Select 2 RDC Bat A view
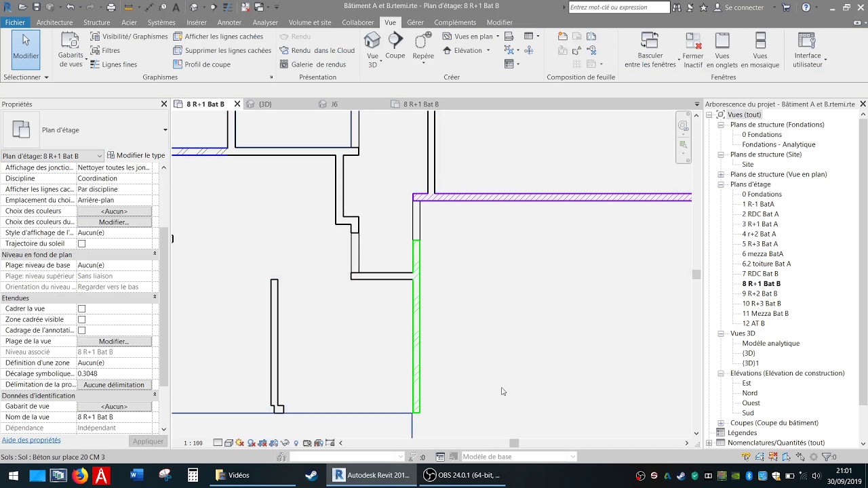The image size is (868, 488). tap(760, 214)
